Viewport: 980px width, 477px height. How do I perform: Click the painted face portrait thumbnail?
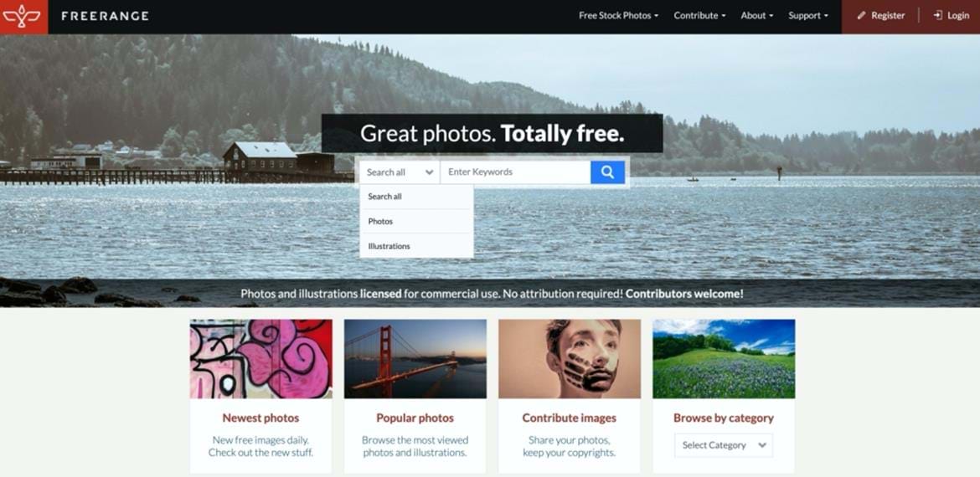(570, 359)
